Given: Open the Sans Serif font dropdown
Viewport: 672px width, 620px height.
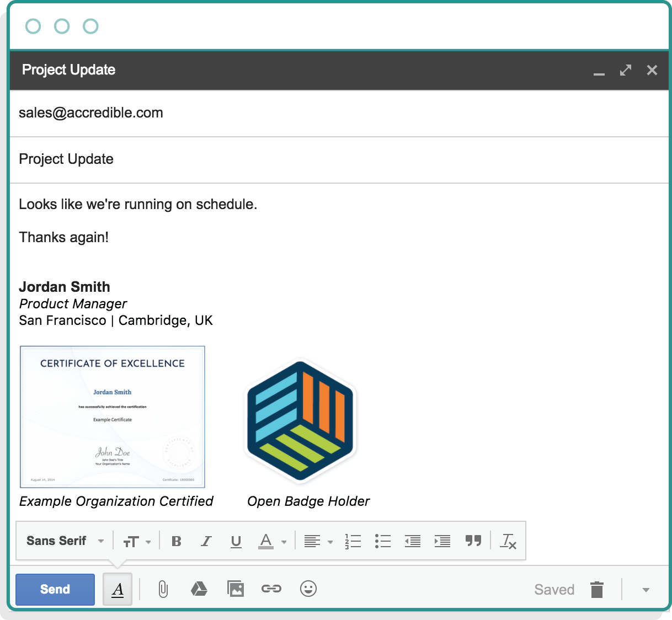Looking at the screenshot, I should point(63,541).
